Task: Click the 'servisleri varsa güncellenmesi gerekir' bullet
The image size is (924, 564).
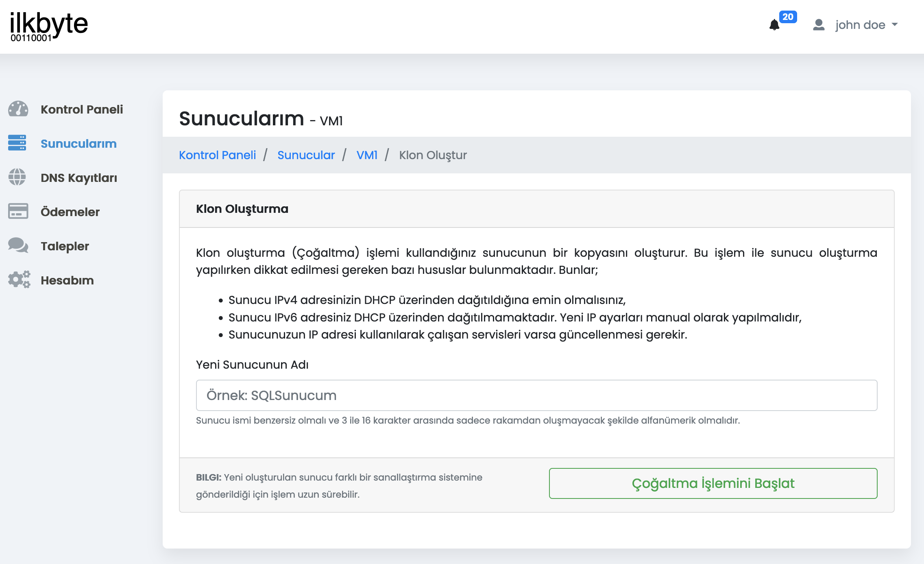Action: coord(458,334)
